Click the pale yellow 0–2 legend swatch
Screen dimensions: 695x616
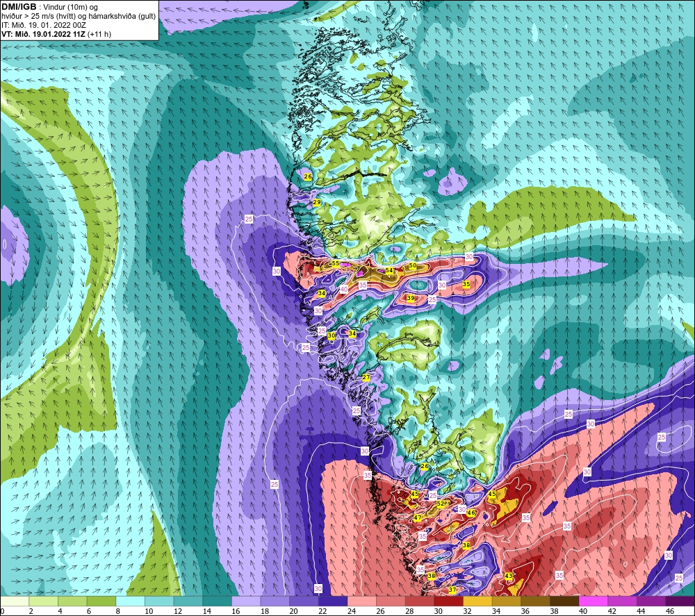click(15, 601)
